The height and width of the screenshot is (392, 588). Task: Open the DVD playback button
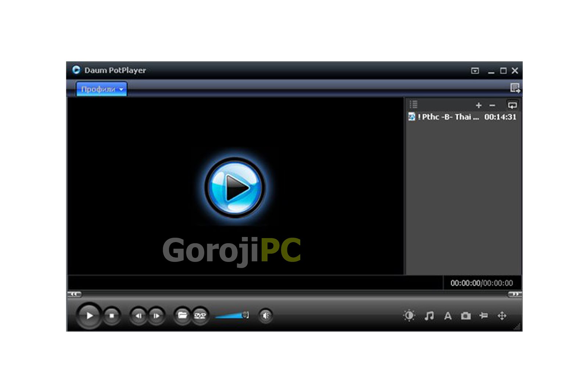pyautogui.click(x=200, y=315)
